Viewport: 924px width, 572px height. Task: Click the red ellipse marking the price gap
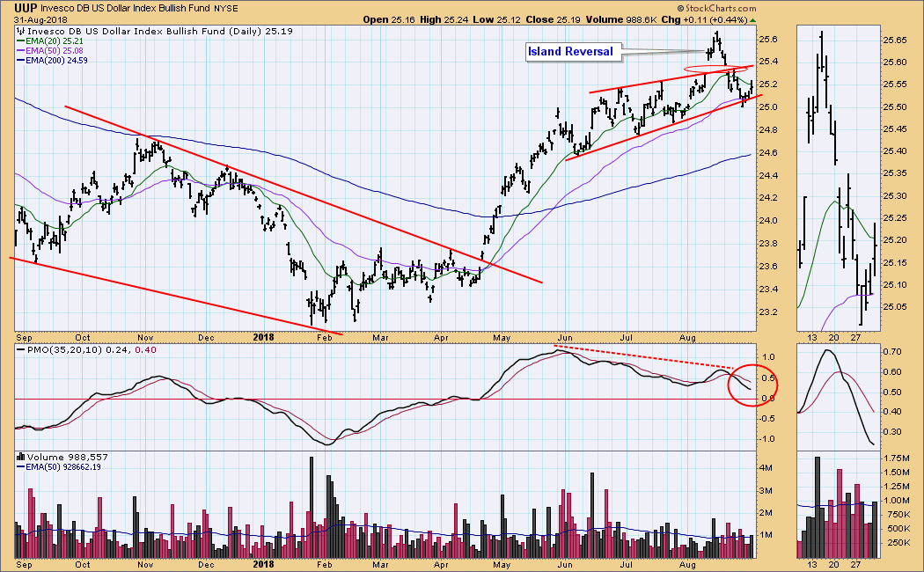[x=710, y=70]
